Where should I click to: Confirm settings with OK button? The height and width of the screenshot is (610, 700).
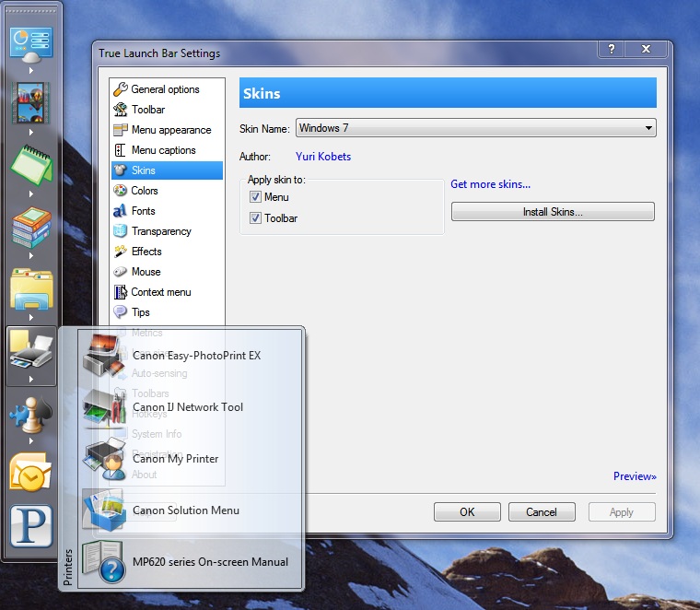click(x=467, y=511)
